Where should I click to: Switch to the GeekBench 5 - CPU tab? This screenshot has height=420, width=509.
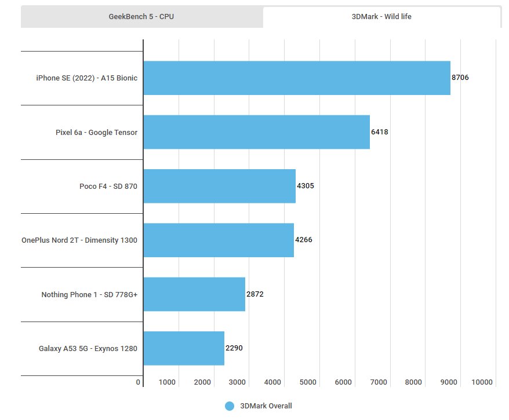pyautogui.click(x=141, y=17)
